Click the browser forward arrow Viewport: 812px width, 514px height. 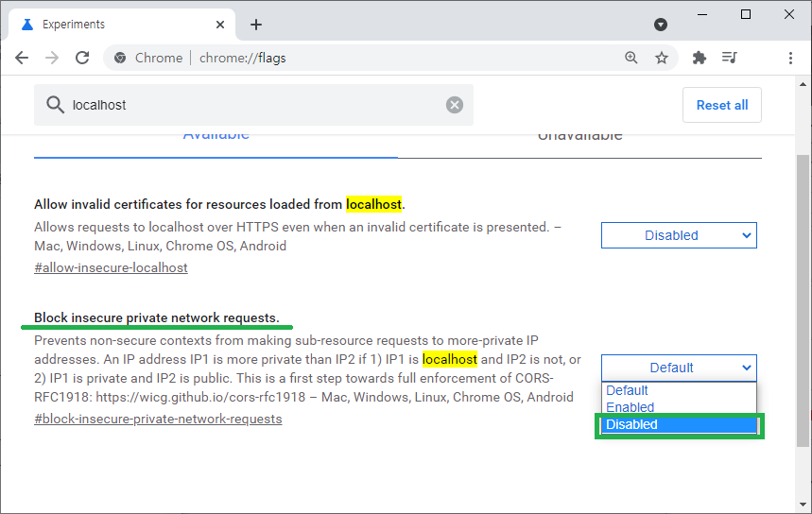(52, 58)
